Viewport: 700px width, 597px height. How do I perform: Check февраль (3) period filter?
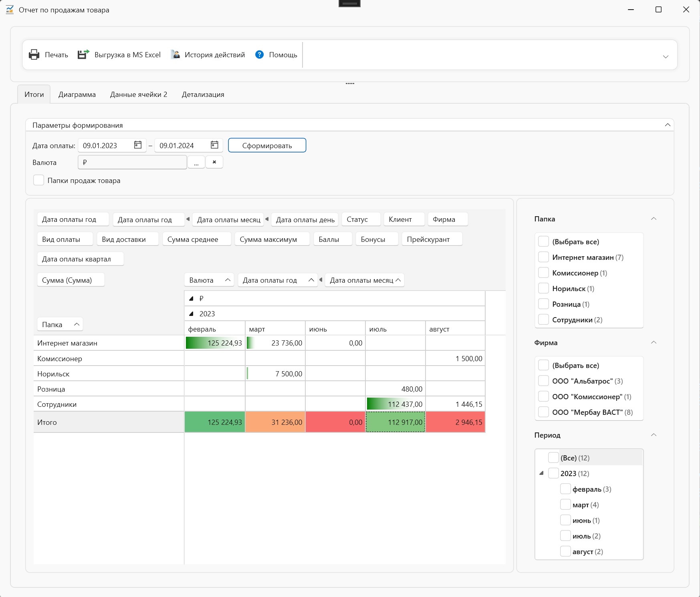(x=565, y=489)
